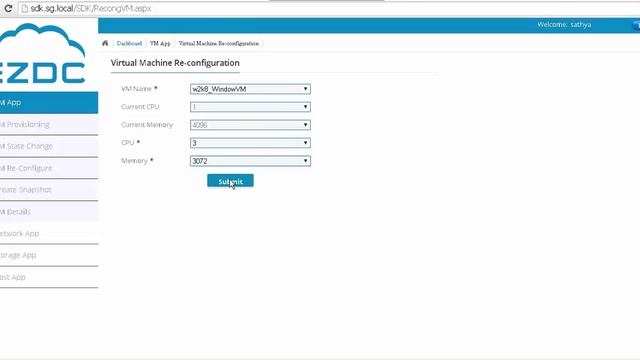The image size is (640, 360).
Task: Open VM Provisioning in sidebar
Action: pos(49,124)
